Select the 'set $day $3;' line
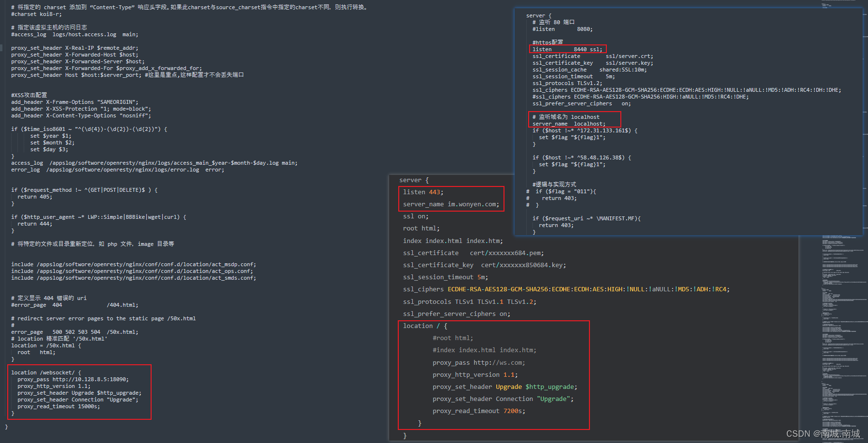 (x=49, y=149)
